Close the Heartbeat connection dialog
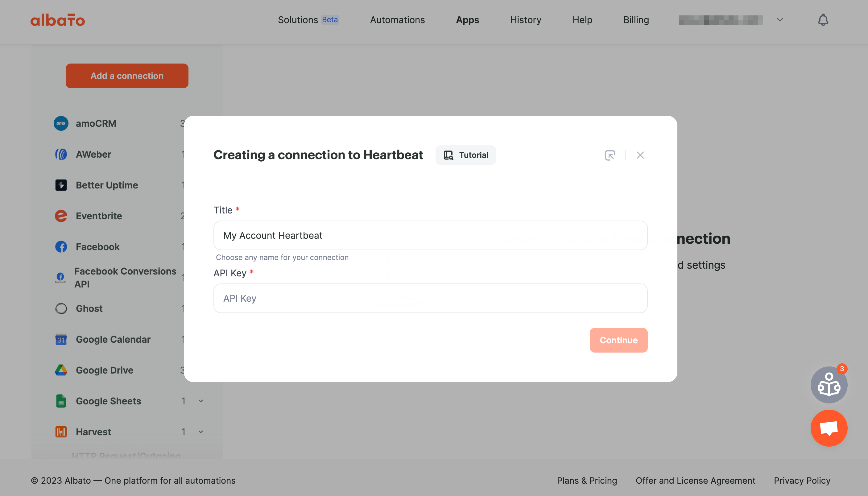 tap(640, 155)
